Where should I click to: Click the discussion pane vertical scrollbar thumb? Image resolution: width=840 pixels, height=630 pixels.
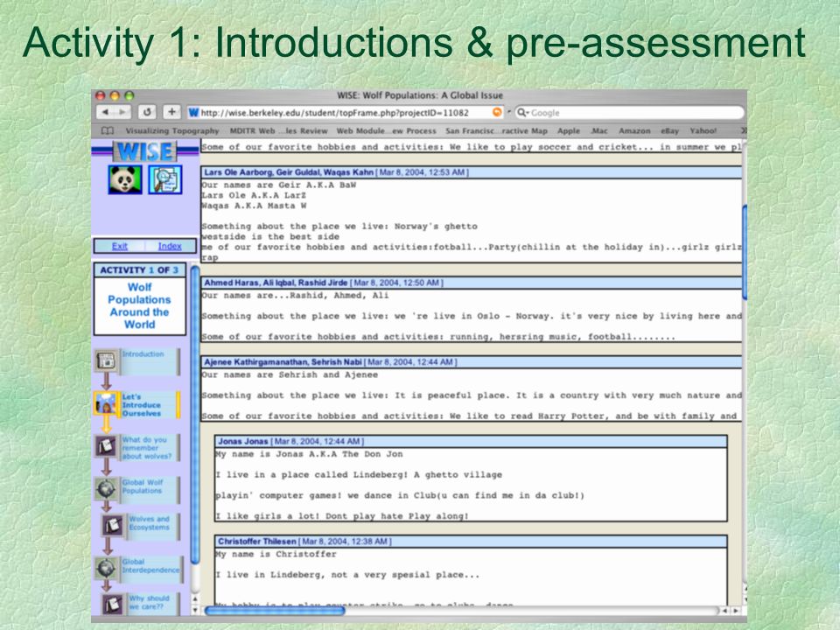click(745, 252)
